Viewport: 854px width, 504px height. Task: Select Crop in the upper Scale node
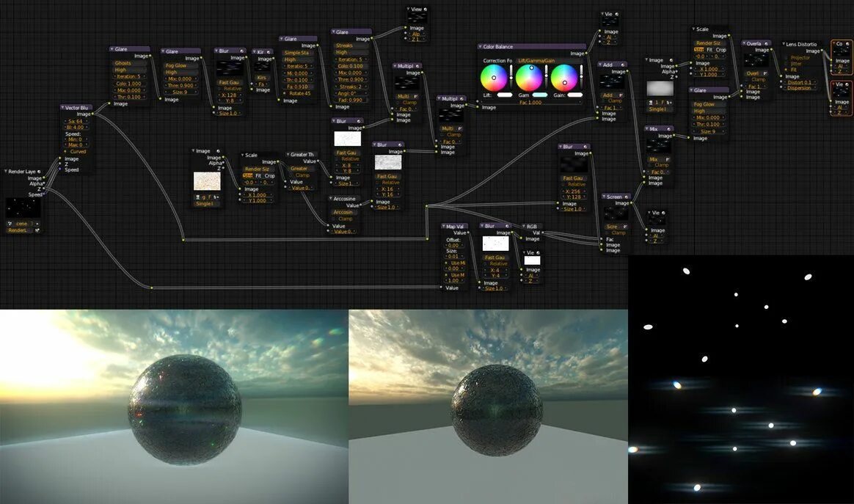pos(721,50)
